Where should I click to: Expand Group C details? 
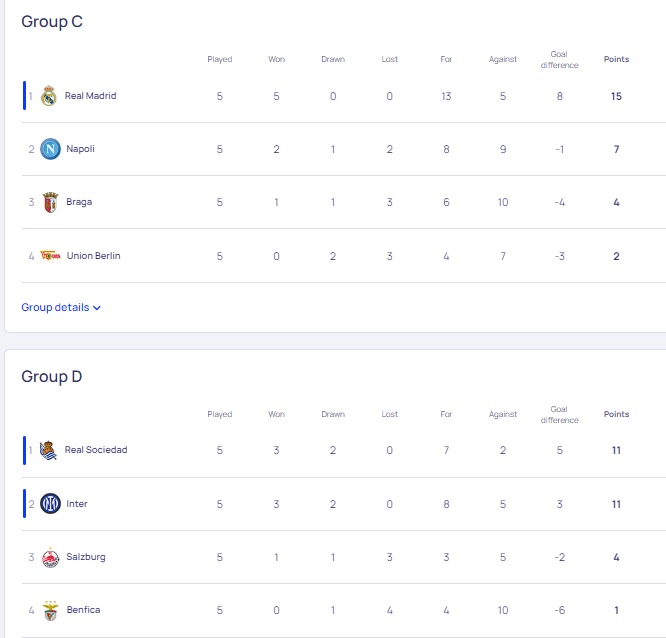pos(61,307)
